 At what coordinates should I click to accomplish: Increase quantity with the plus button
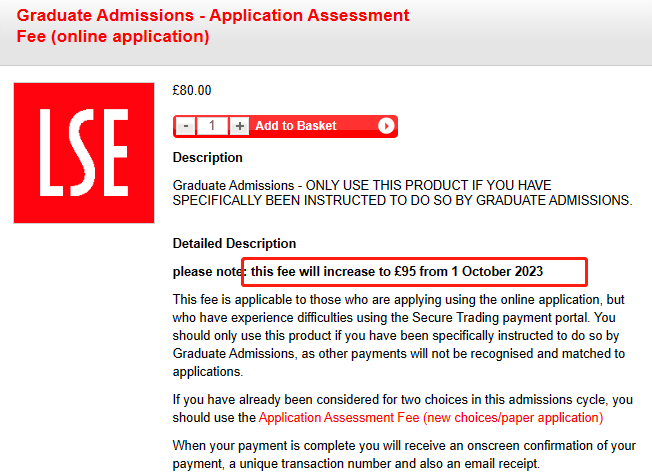240,126
